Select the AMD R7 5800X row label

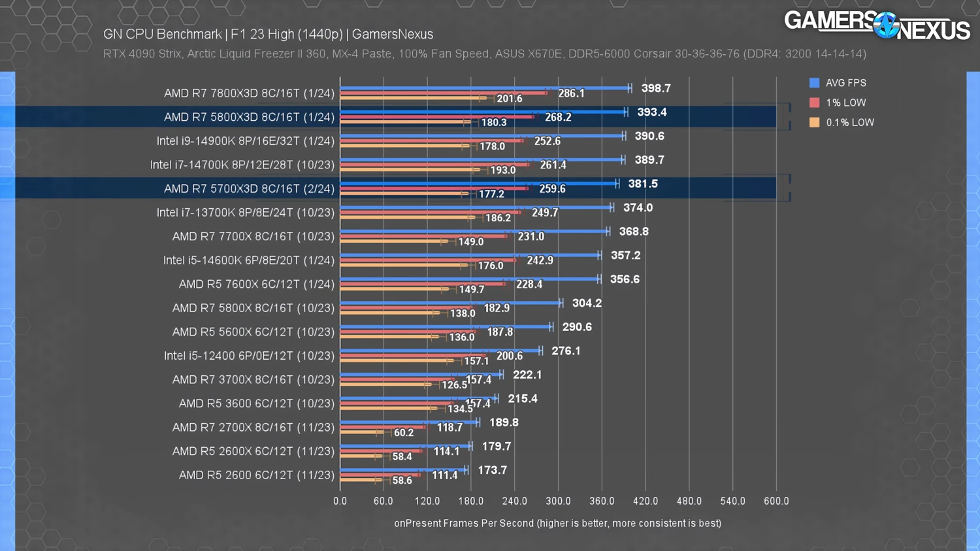tap(253, 308)
